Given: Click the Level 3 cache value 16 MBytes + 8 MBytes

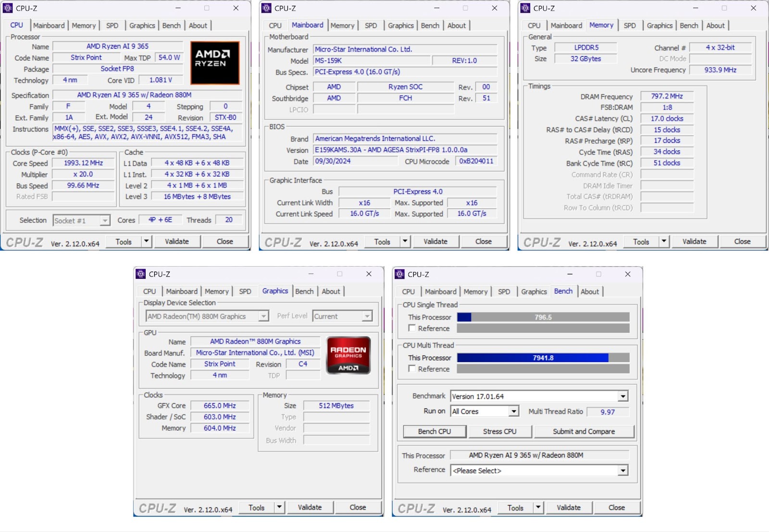Looking at the screenshot, I should (x=198, y=197).
